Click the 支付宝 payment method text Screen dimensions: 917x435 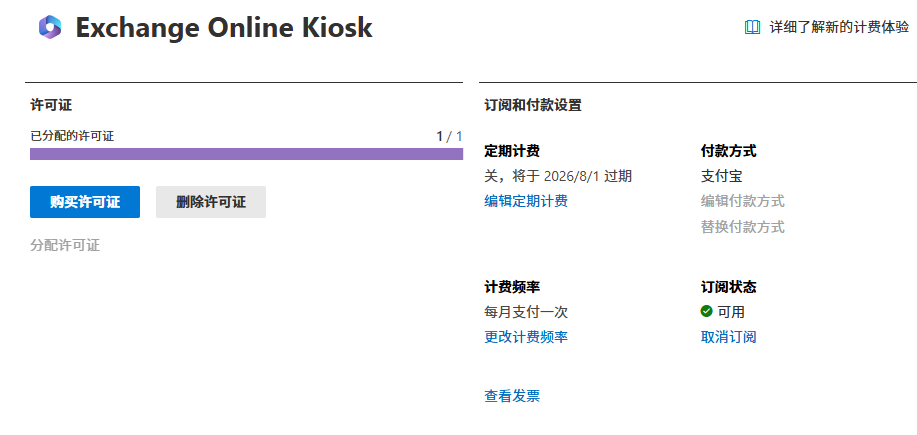(721, 176)
